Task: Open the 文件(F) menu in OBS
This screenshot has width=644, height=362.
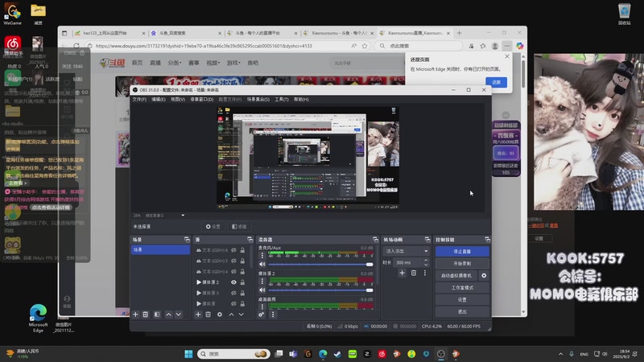Action: [139, 99]
